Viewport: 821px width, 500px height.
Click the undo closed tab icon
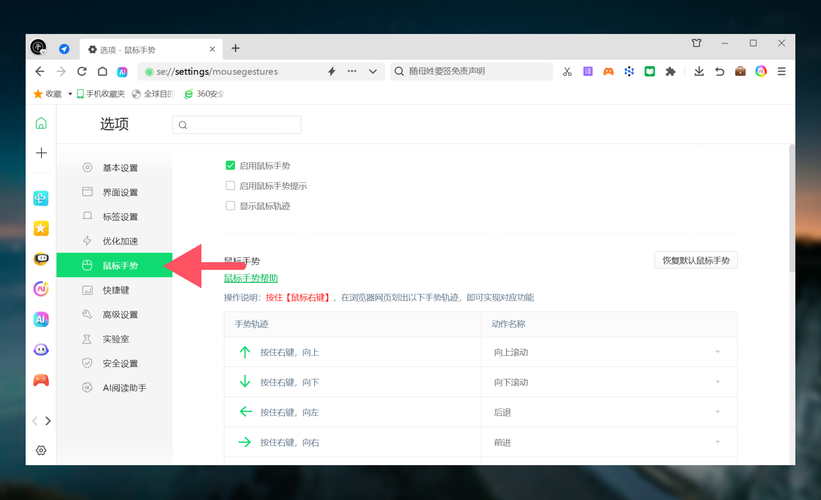pos(720,71)
